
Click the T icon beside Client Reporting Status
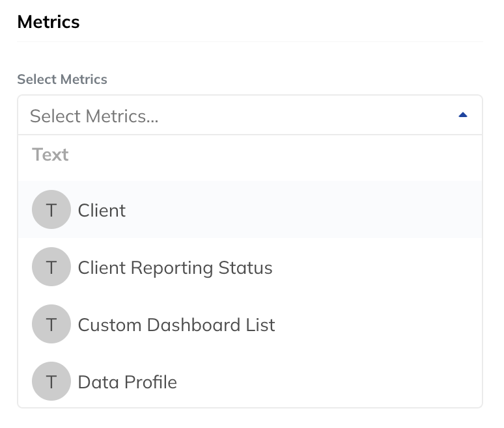[x=51, y=267]
